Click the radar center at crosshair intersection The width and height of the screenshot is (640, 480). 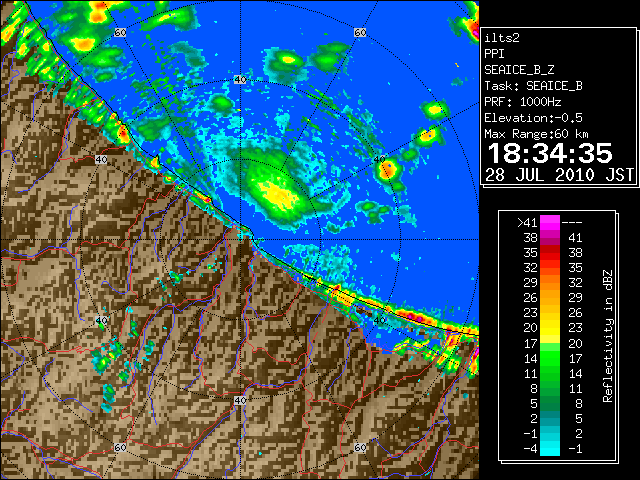(x=240, y=240)
